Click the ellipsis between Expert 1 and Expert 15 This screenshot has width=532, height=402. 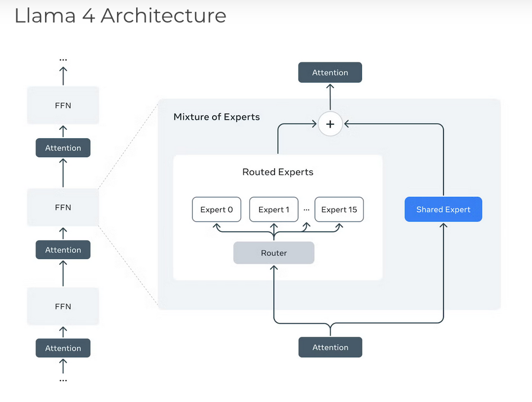(306, 210)
